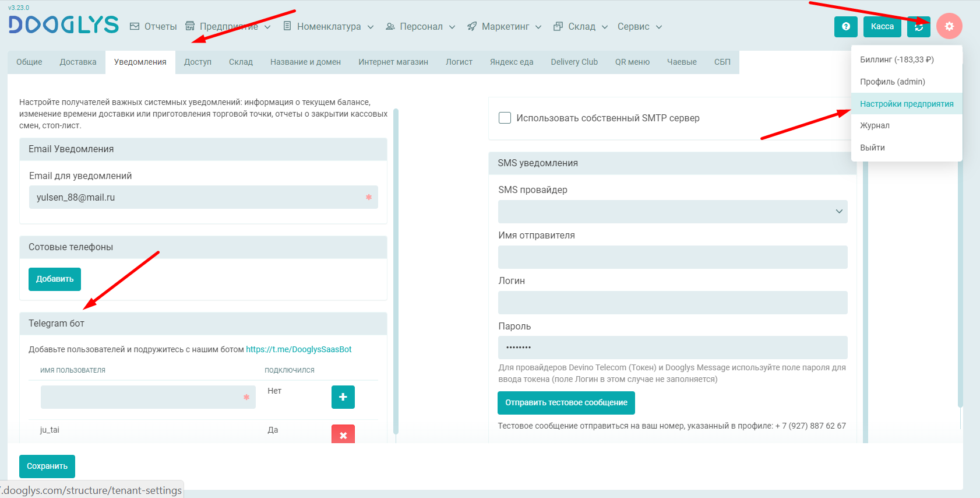The width and height of the screenshot is (980, 498).
Task: Click Добавить under Сотовые телефоны
Action: tap(55, 279)
